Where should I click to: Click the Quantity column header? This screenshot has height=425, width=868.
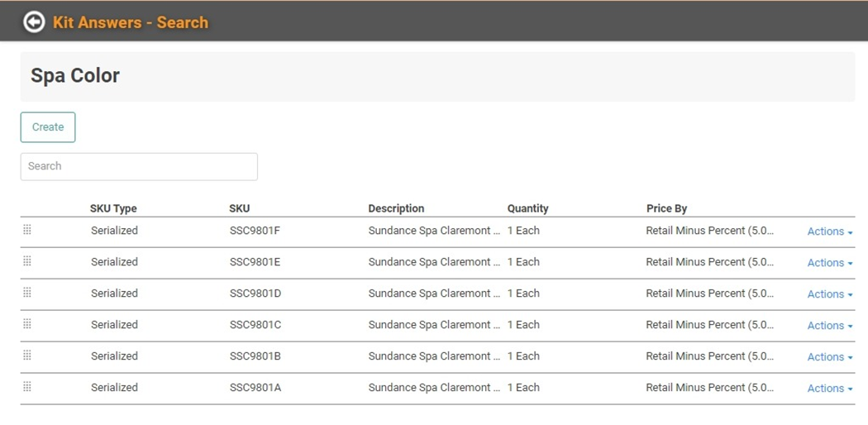pyautogui.click(x=527, y=208)
